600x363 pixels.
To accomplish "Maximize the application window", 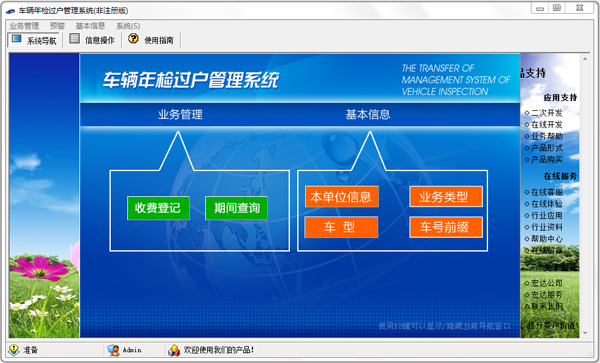I will point(557,8).
